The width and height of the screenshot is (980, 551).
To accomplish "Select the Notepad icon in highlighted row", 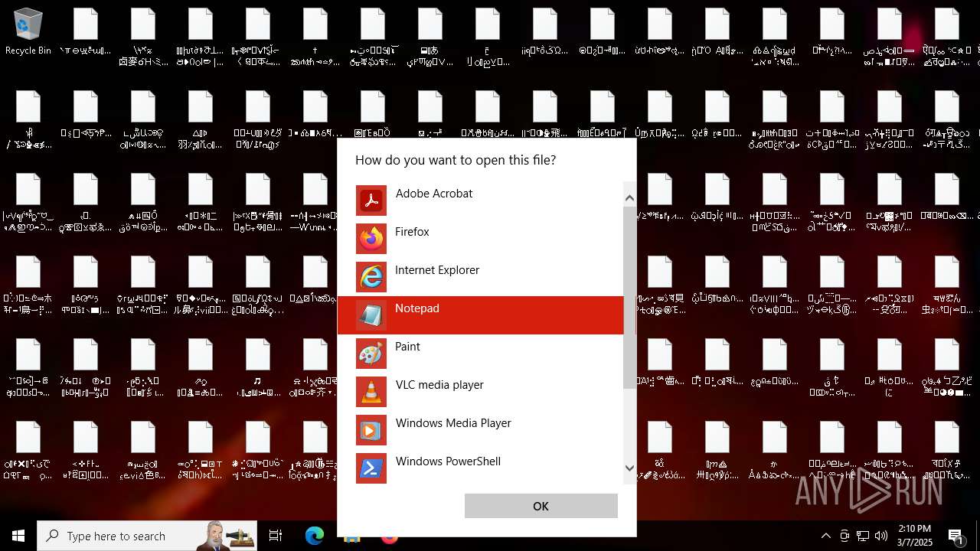I will (371, 315).
